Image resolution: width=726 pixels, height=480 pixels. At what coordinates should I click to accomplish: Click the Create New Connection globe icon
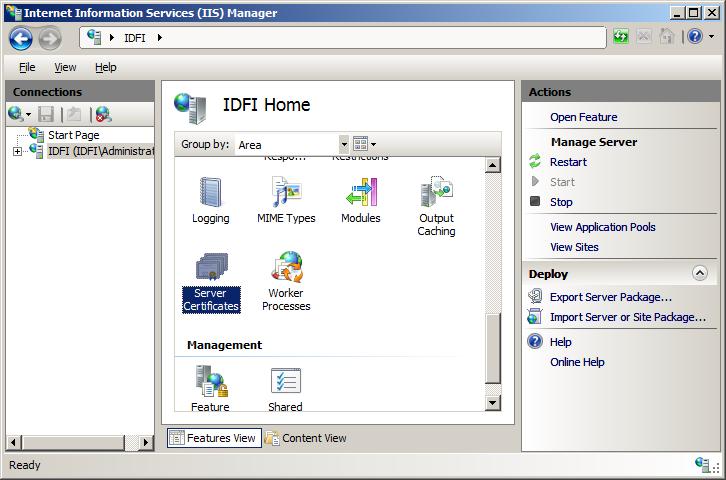15,113
